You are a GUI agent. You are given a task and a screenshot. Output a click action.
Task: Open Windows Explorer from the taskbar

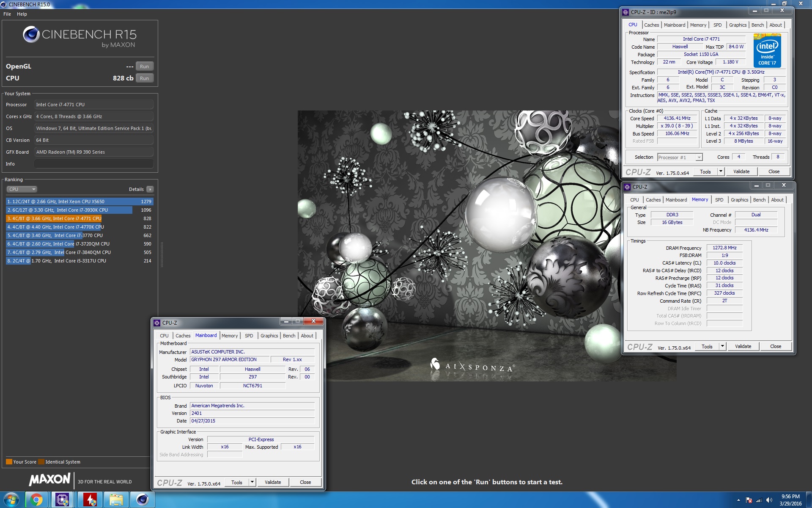point(115,500)
